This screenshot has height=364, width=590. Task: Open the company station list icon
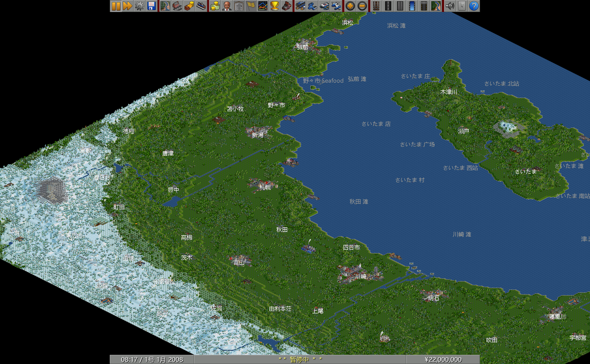click(201, 6)
